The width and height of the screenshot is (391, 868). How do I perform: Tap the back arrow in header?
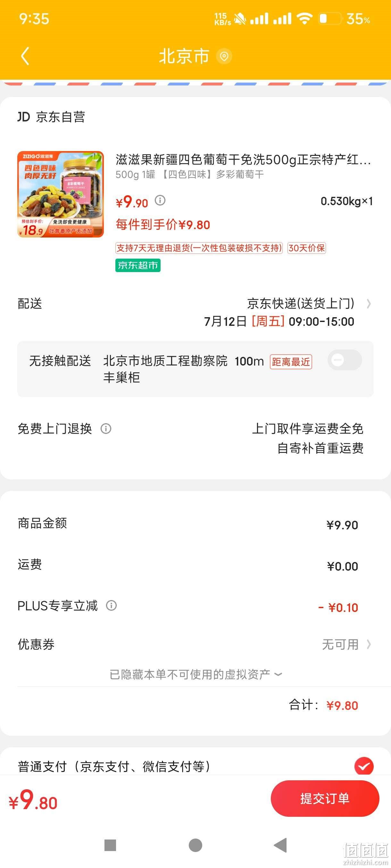25,56
